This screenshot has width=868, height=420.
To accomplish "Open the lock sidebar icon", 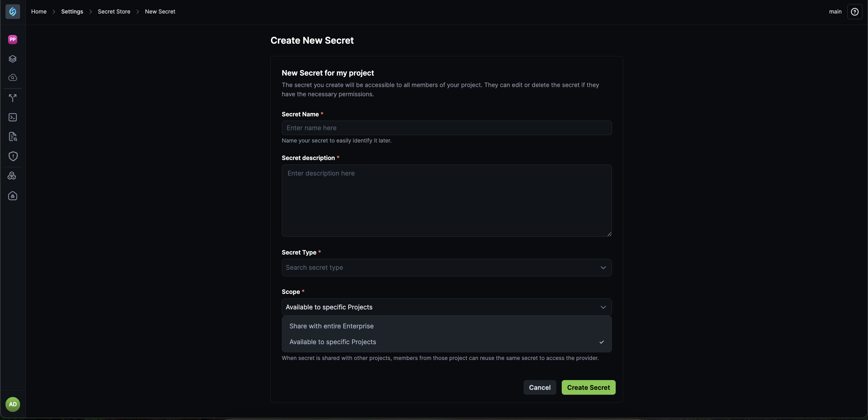I will point(13,196).
